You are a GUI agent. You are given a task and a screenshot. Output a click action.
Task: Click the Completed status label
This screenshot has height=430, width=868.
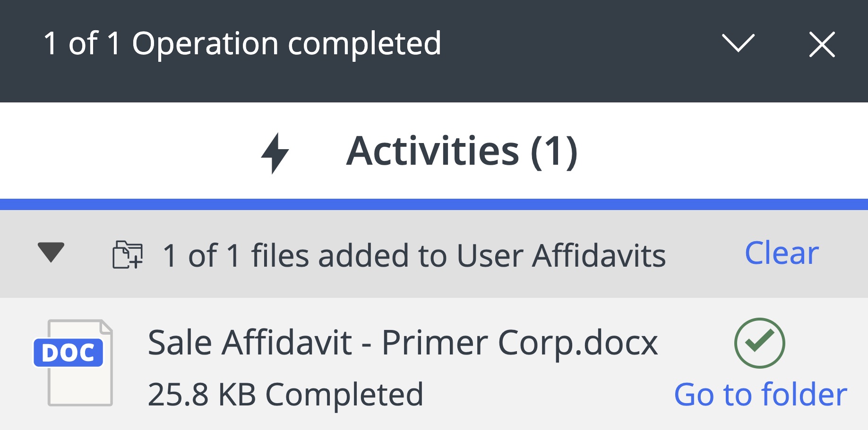(x=344, y=395)
